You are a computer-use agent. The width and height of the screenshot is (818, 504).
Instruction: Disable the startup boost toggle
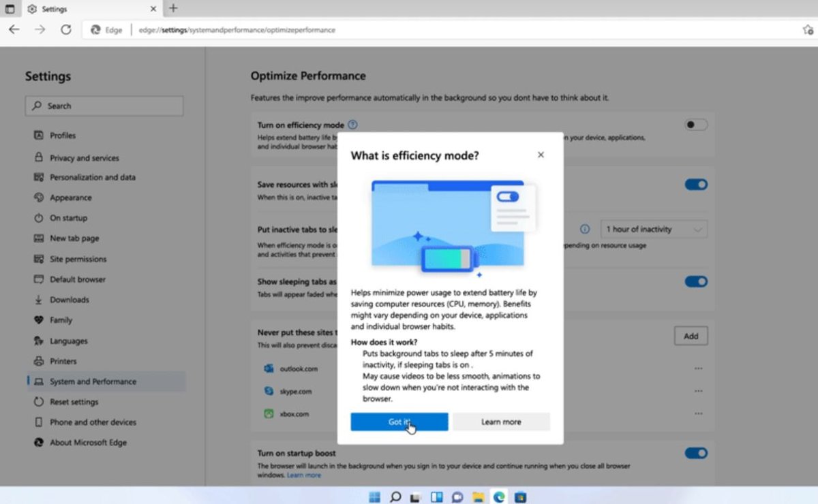pyautogui.click(x=696, y=453)
